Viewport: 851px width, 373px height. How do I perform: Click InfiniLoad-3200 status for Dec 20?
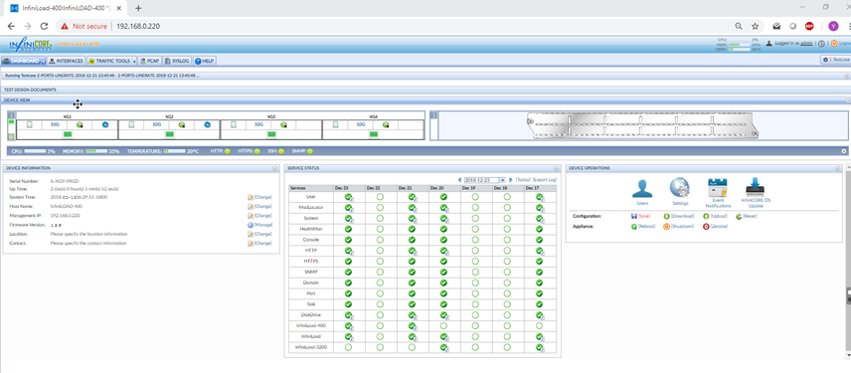[x=444, y=347]
